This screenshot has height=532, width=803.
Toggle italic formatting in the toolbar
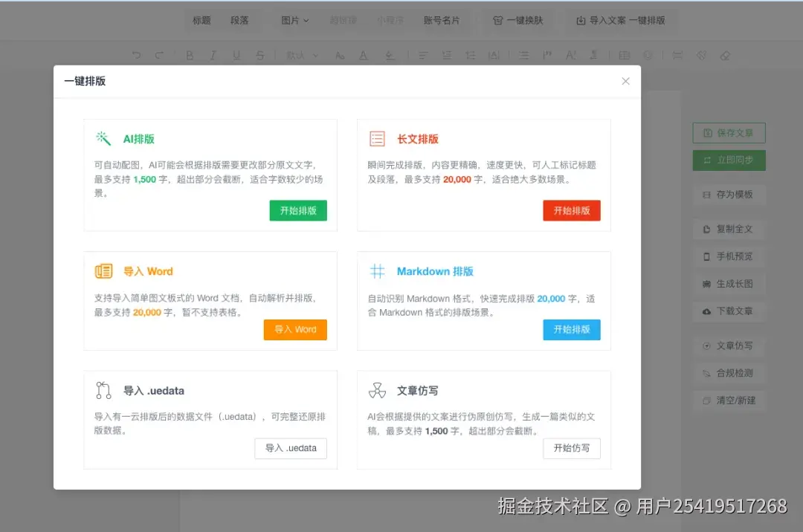pos(213,55)
